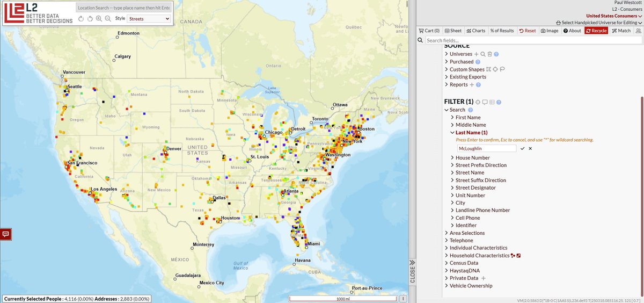Confirm last name with checkmark icon

pos(522,148)
